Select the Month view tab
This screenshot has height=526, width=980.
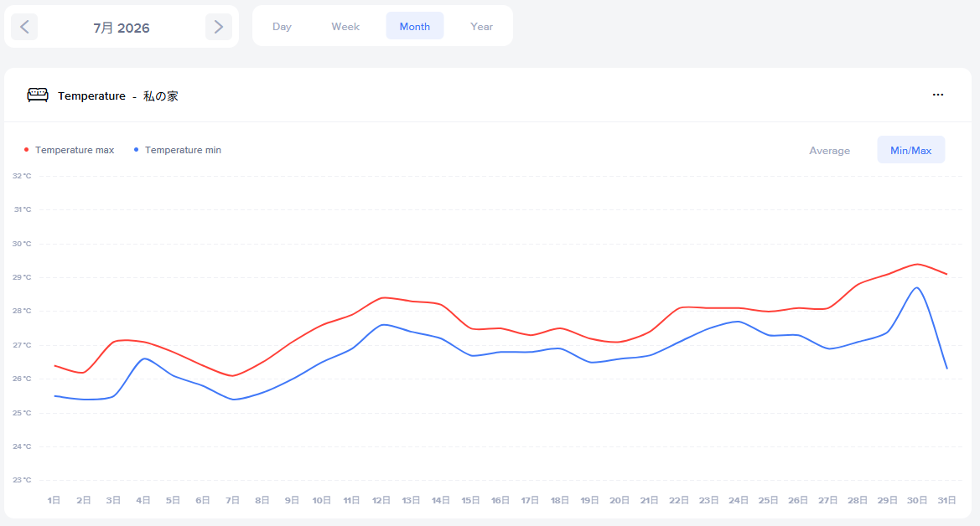pyautogui.click(x=414, y=26)
